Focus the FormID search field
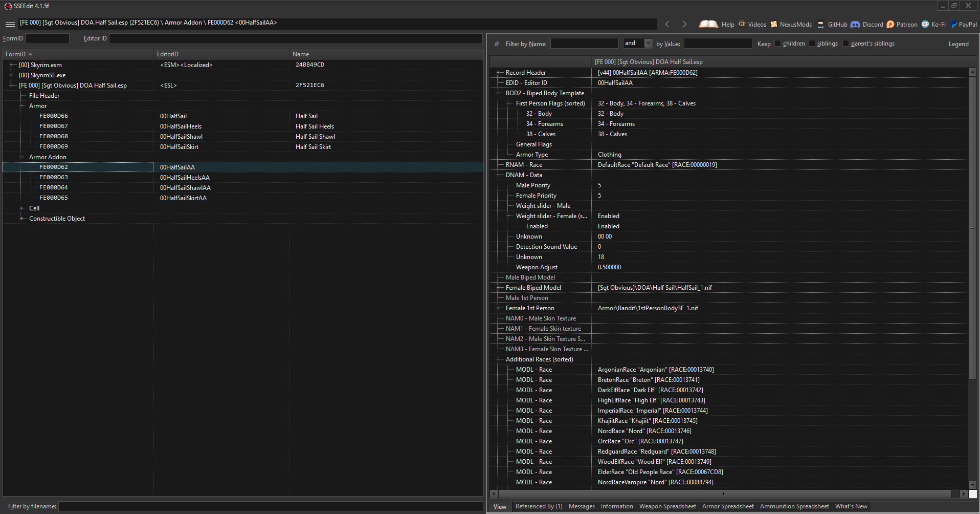 tap(47, 38)
